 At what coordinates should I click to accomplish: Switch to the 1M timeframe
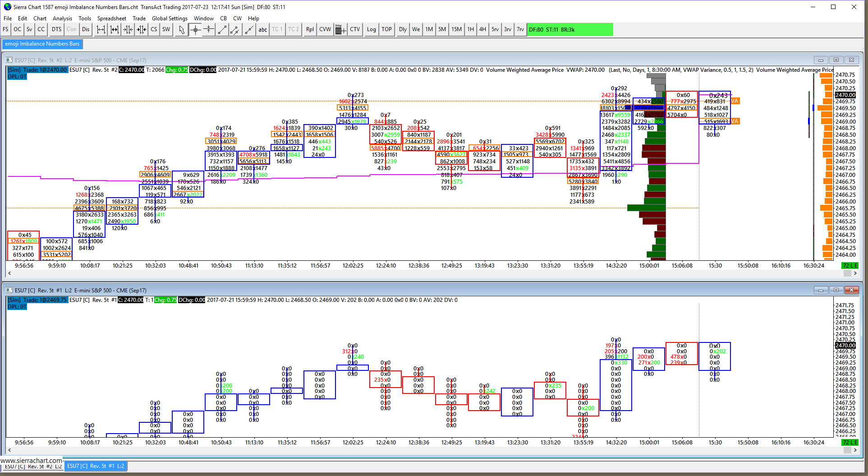(x=429, y=29)
